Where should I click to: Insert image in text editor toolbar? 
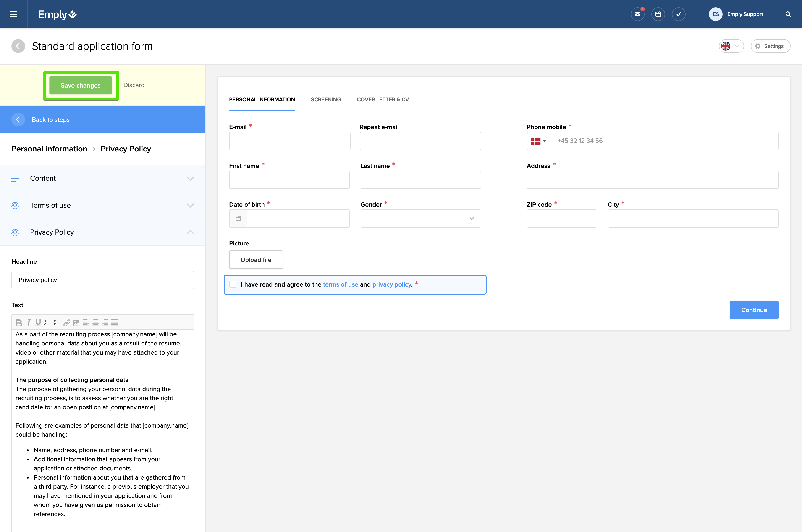click(x=76, y=322)
